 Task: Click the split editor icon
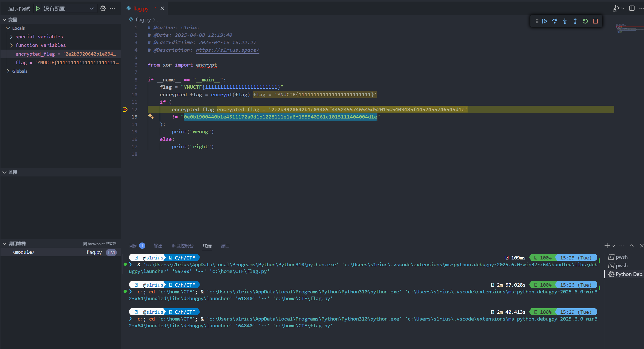coord(632,8)
